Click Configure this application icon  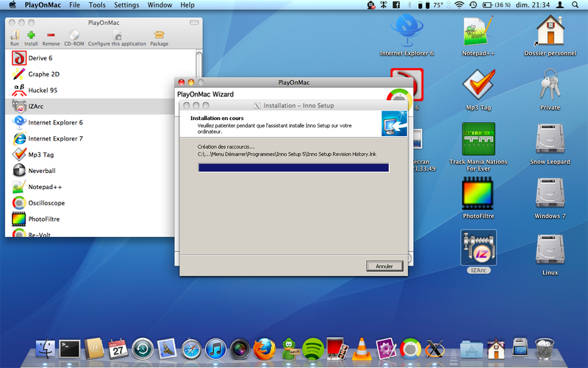[115, 35]
